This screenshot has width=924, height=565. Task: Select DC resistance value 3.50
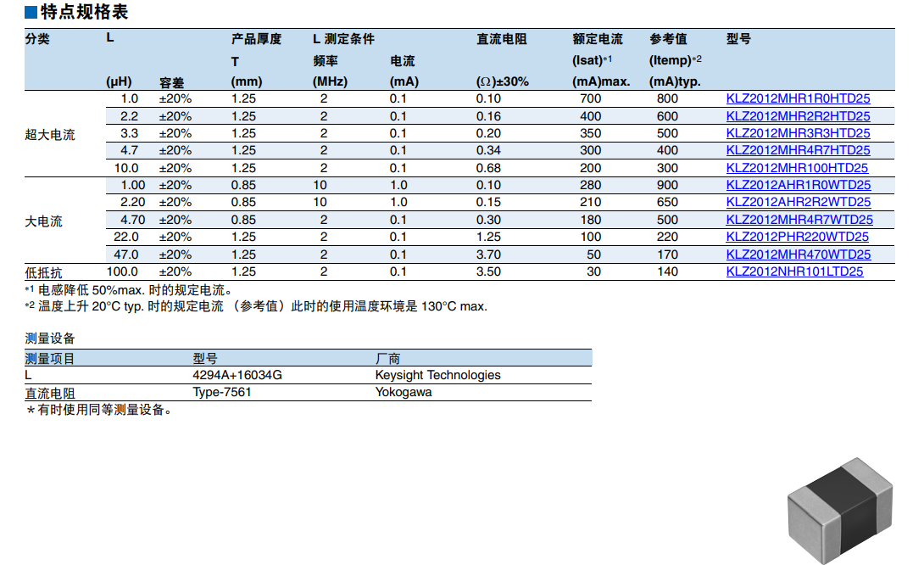pyautogui.click(x=488, y=271)
